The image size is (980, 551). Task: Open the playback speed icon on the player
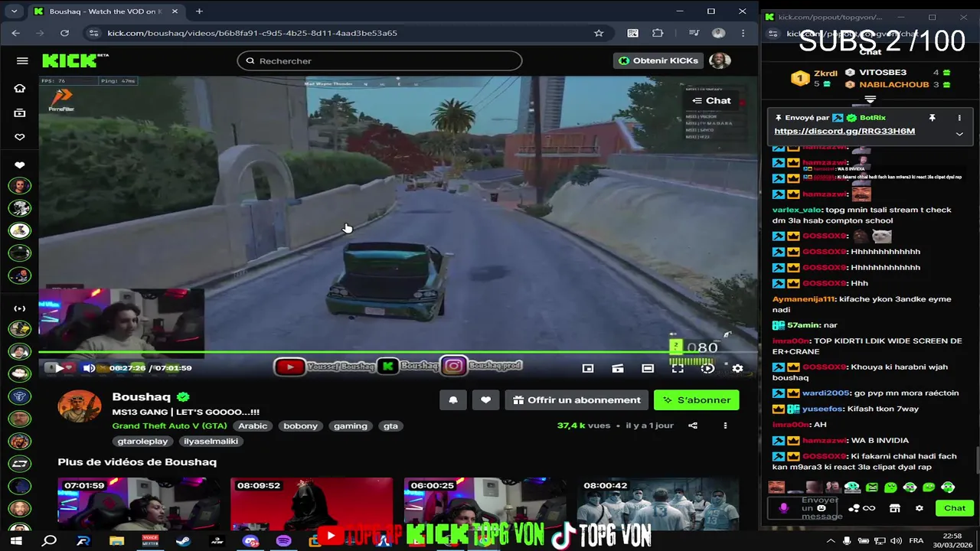pos(707,368)
